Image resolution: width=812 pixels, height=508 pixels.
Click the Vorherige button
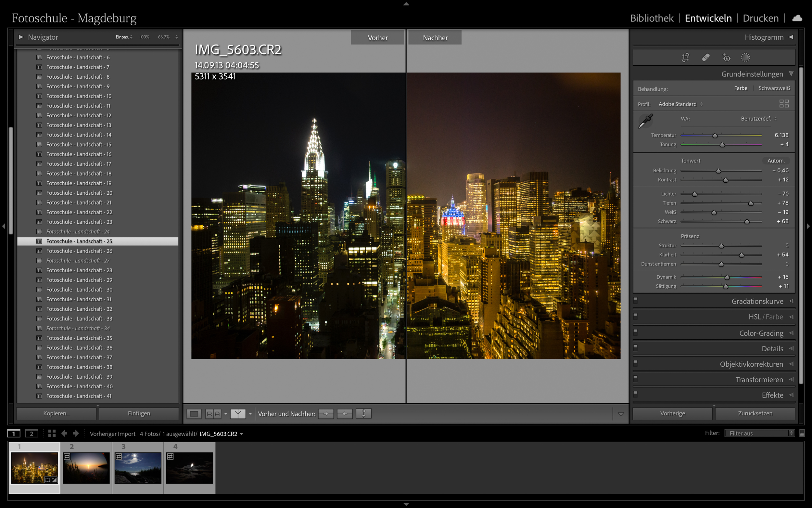point(672,413)
